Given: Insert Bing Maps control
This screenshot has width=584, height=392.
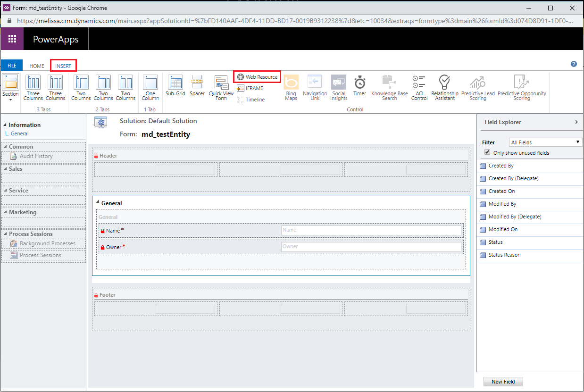Looking at the screenshot, I should (x=291, y=88).
